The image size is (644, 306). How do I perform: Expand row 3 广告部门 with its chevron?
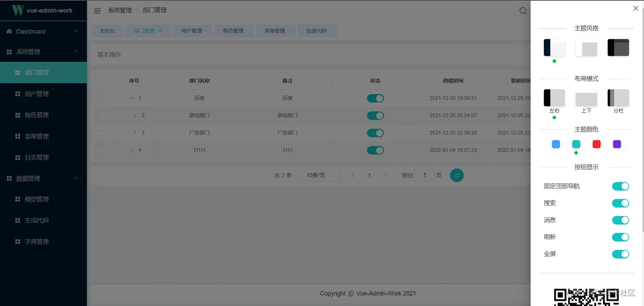[135, 133]
